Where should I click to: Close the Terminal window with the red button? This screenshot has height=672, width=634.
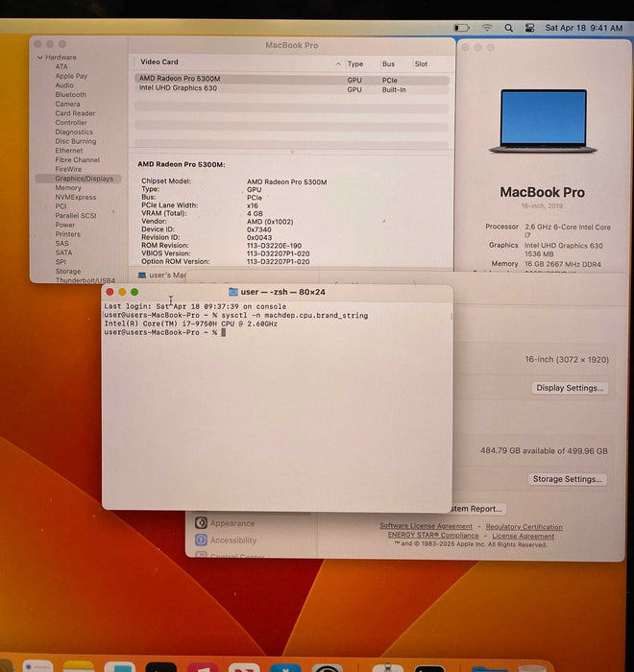110,292
